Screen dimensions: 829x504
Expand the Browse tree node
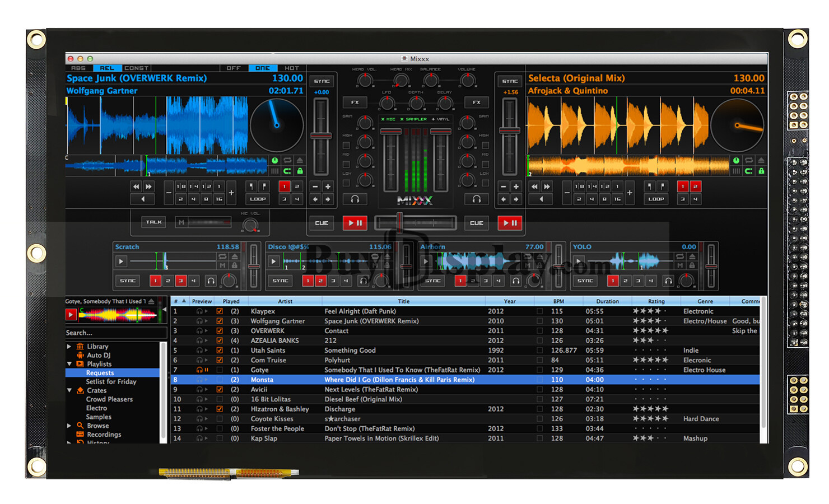tap(69, 426)
